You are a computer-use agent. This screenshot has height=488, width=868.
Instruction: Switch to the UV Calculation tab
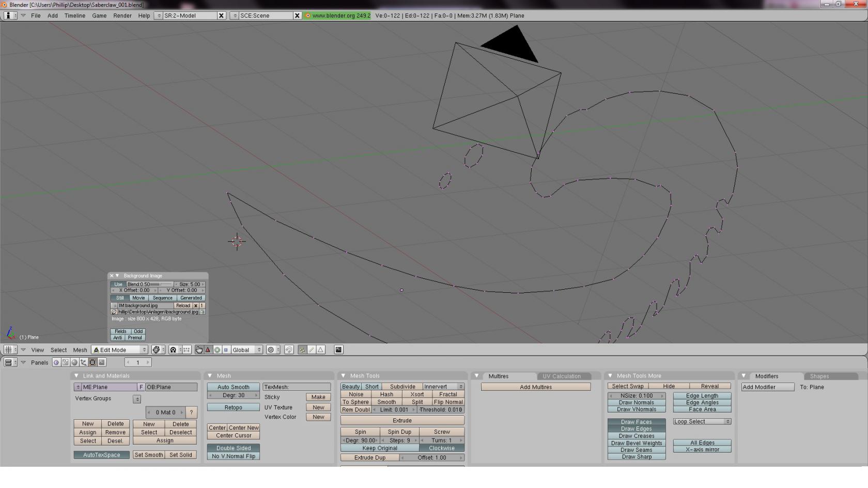coord(562,376)
